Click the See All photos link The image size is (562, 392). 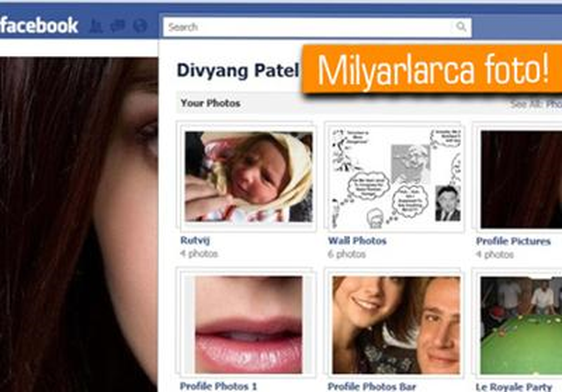point(536,104)
